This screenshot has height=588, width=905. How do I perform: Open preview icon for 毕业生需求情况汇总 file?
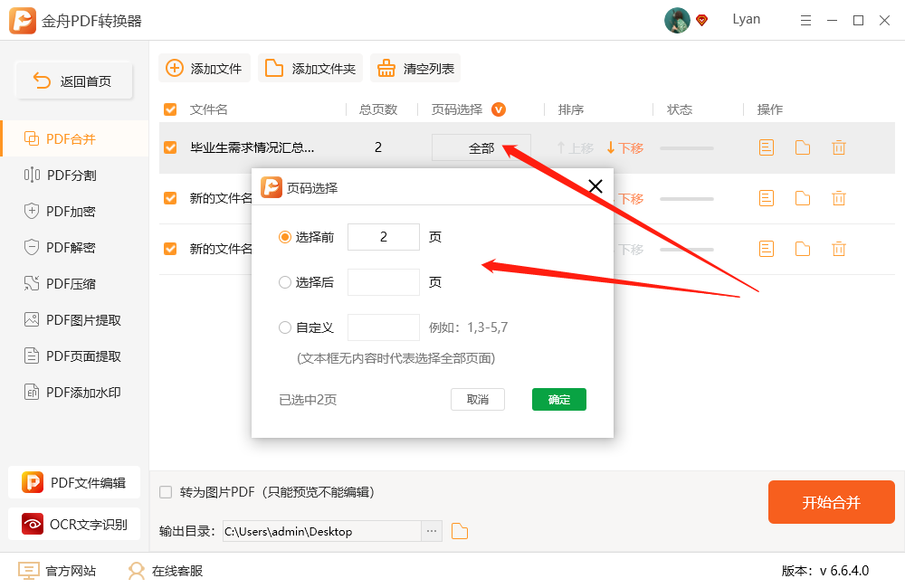pos(766,147)
